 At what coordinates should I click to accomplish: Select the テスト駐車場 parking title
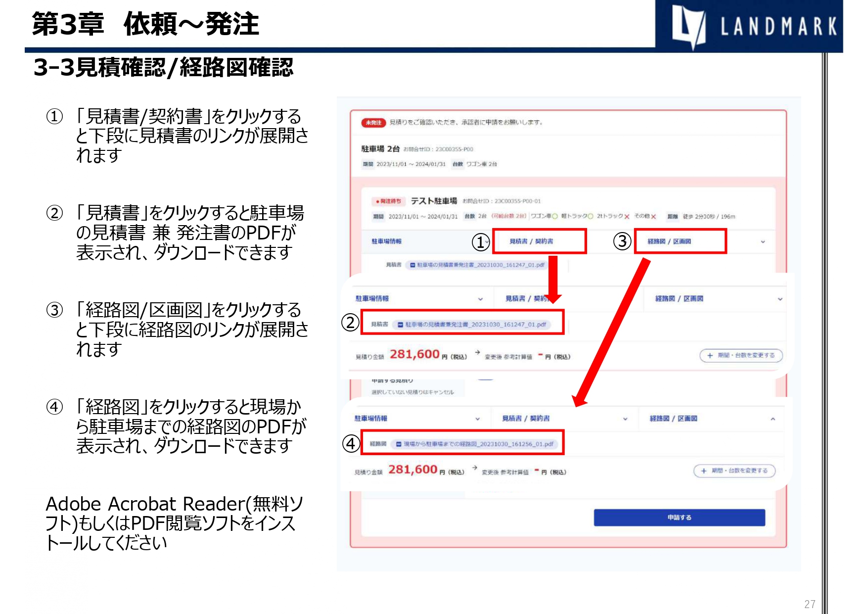[434, 201]
